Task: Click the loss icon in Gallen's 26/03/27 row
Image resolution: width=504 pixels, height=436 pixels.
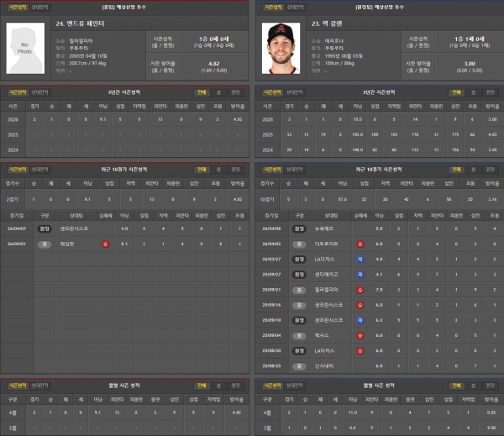Action: point(360,259)
